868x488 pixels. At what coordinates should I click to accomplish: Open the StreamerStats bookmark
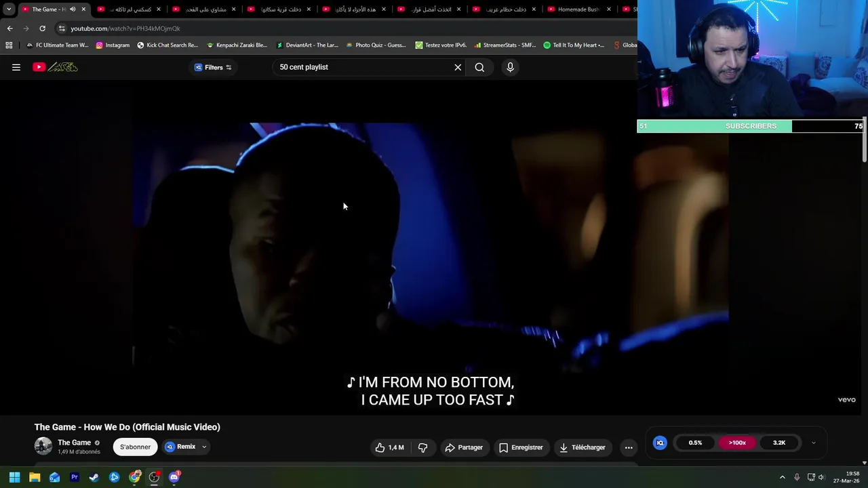[505, 45]
